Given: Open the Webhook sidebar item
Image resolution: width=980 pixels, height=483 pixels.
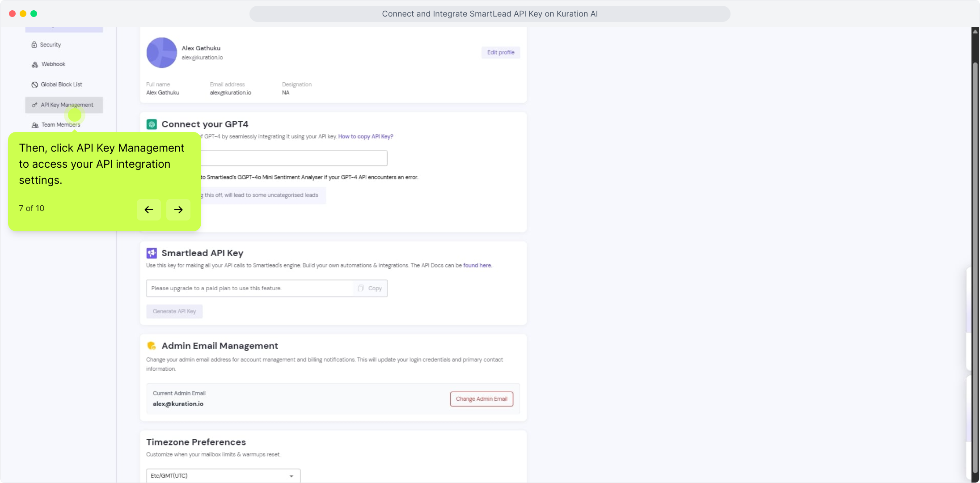Looking at the screenshot, I should coord(48,64).
